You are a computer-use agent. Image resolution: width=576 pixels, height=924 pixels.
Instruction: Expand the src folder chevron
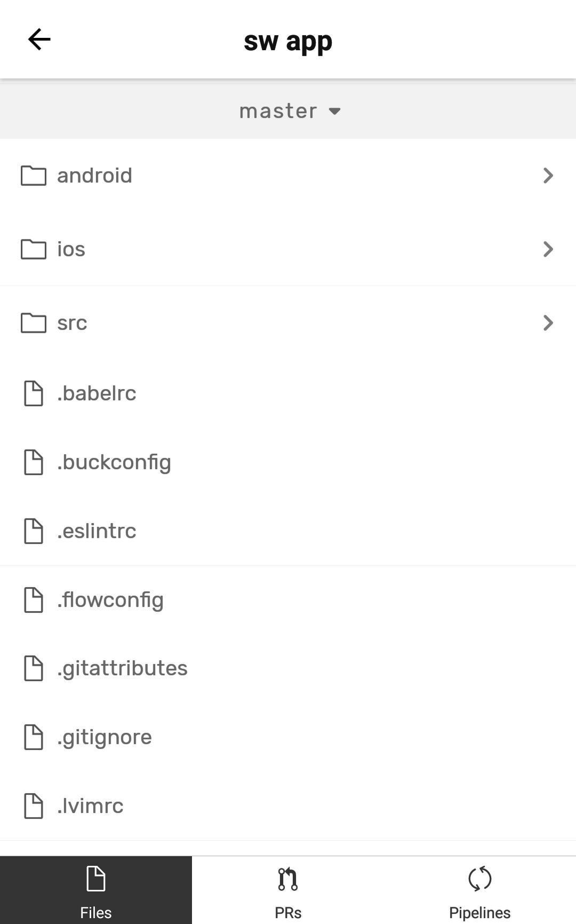coord(548,323)
